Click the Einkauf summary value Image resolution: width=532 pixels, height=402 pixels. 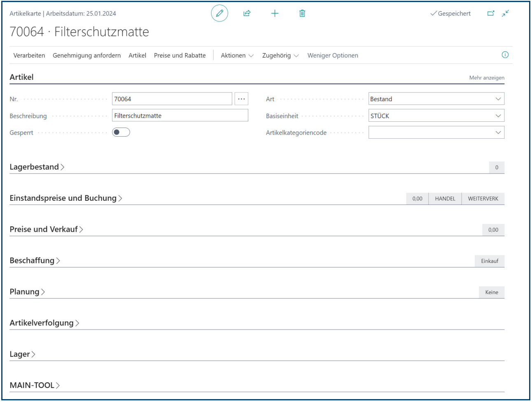click(490, 261)
